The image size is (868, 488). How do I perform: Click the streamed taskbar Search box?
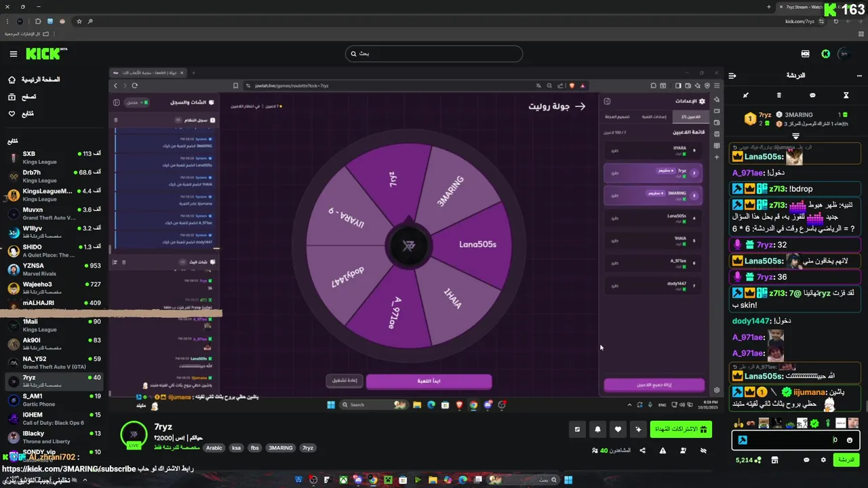coord(373,405)
